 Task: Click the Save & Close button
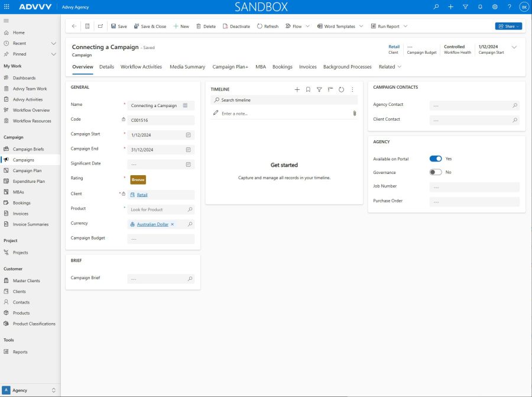150,26
